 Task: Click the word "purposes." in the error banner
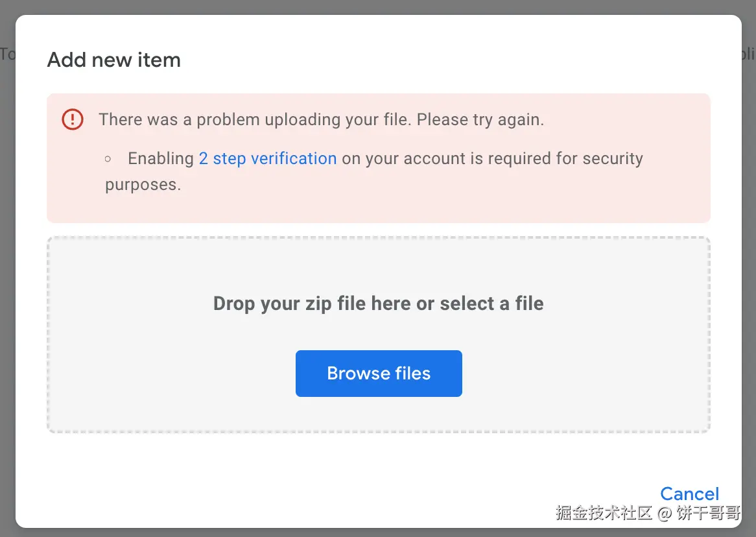pyautogui.click(x=143, y=184)
